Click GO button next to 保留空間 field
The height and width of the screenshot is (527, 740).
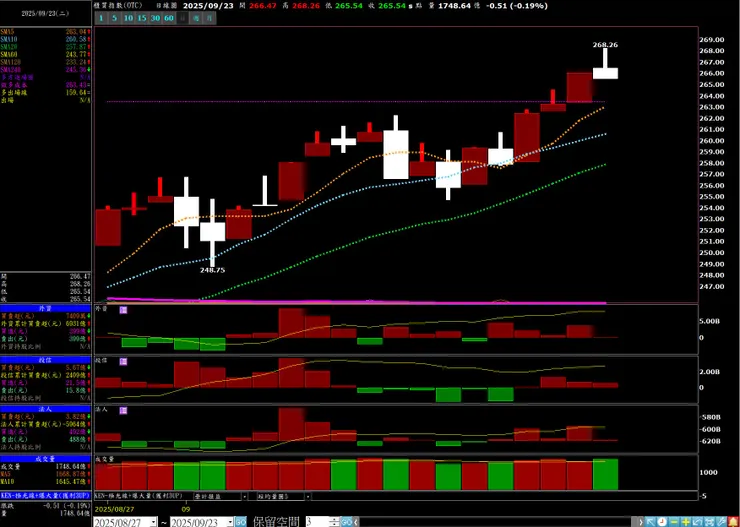(347, 522)
